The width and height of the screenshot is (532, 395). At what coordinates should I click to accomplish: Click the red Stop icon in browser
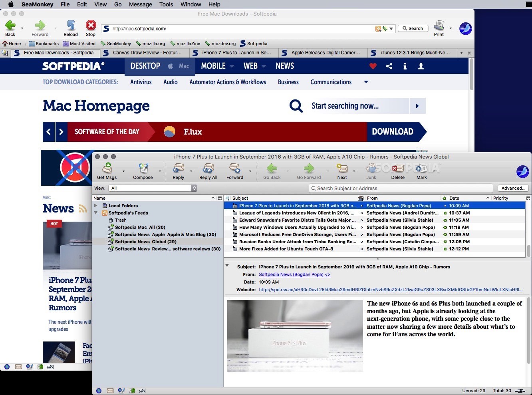pyautogui.click(x=91, y=26)
